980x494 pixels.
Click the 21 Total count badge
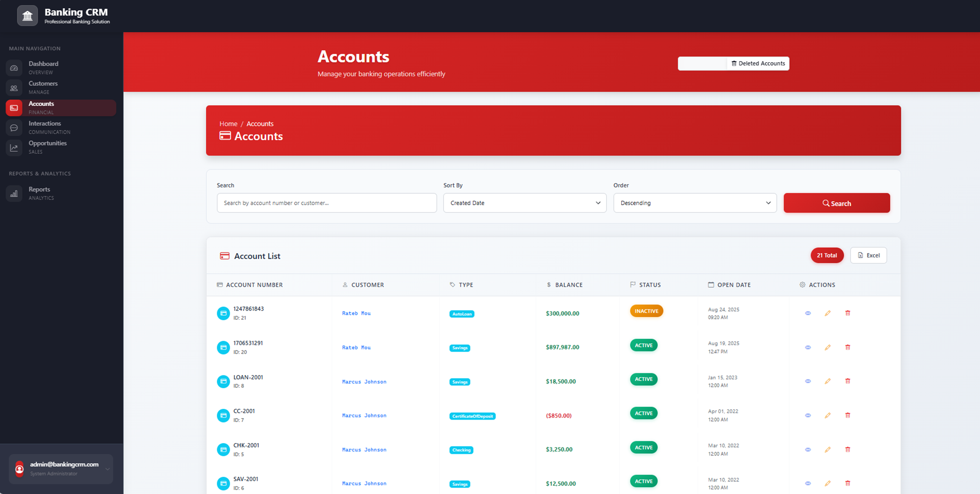[827, 255]
